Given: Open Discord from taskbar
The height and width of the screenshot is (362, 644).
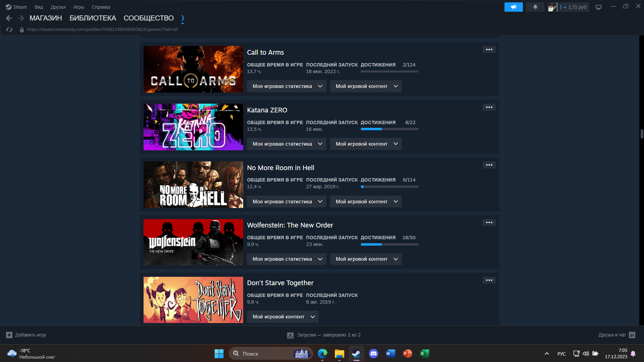Looking at the screenshot, I should [373, 354].
